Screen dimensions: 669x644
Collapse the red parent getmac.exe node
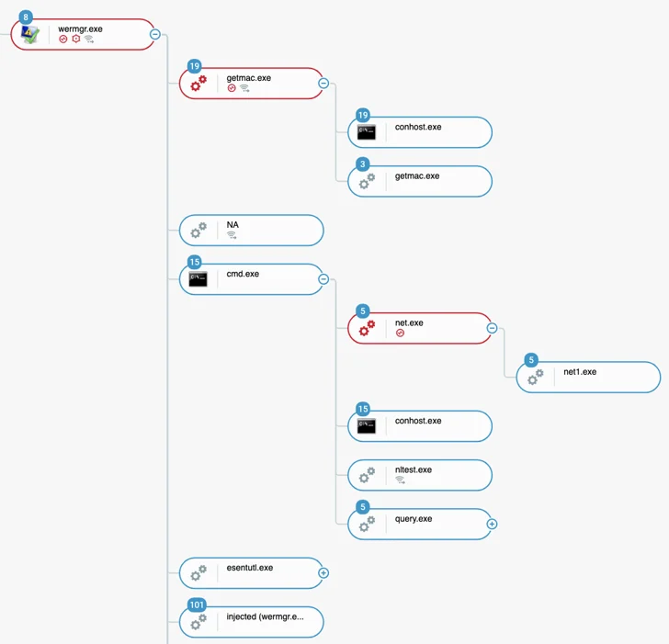pyautogui.click(x=323, y=84)
